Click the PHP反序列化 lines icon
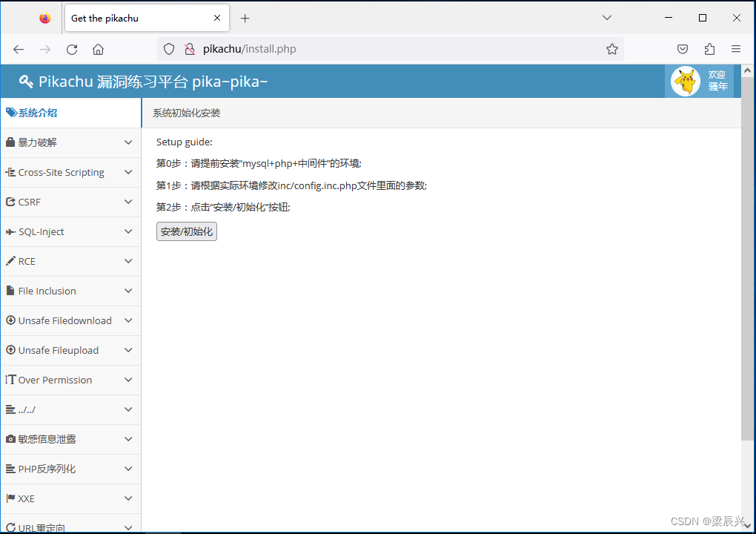 (10, 469)
